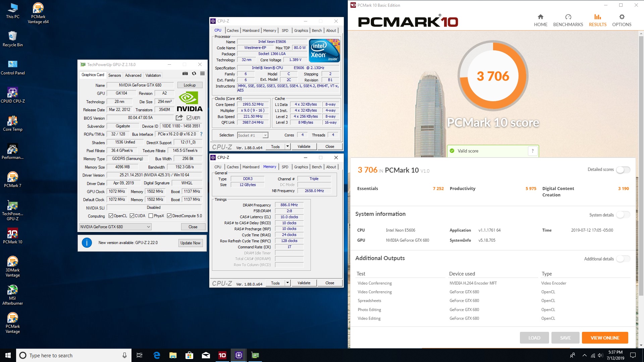The height and width of the screenshot is (362, 644).
Task: Toggle OpenCL checkbox in GPU-Z
Action: point(111,216)
